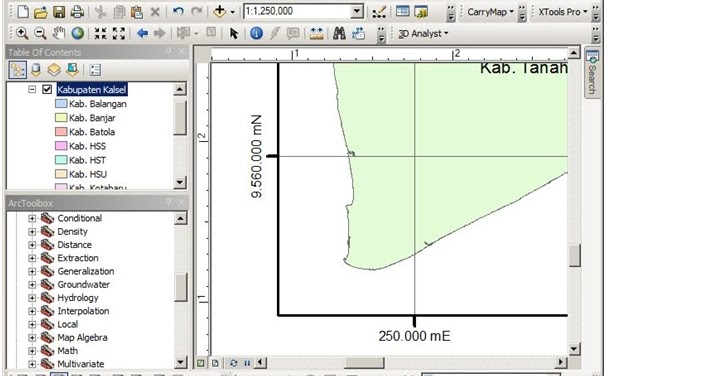Save the map with floppy icon
The width and height of the screenshot is (718, 376).
59,12
